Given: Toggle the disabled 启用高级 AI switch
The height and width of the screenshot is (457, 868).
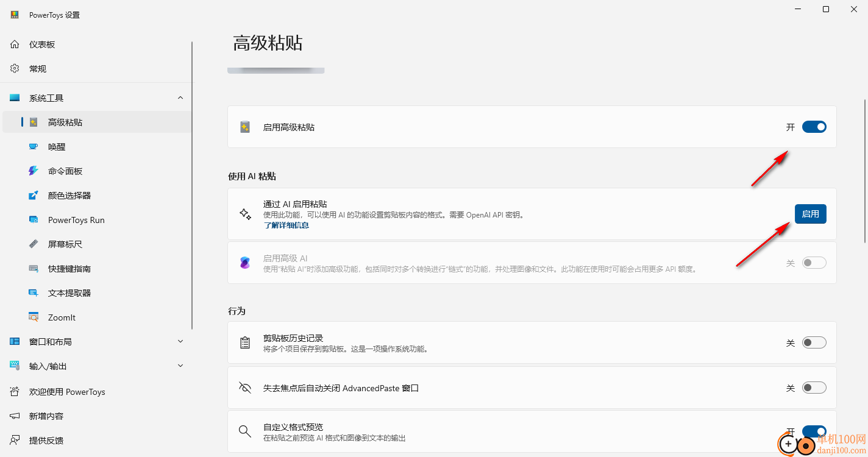Looking at the screenshot, I should pos(814,263).
